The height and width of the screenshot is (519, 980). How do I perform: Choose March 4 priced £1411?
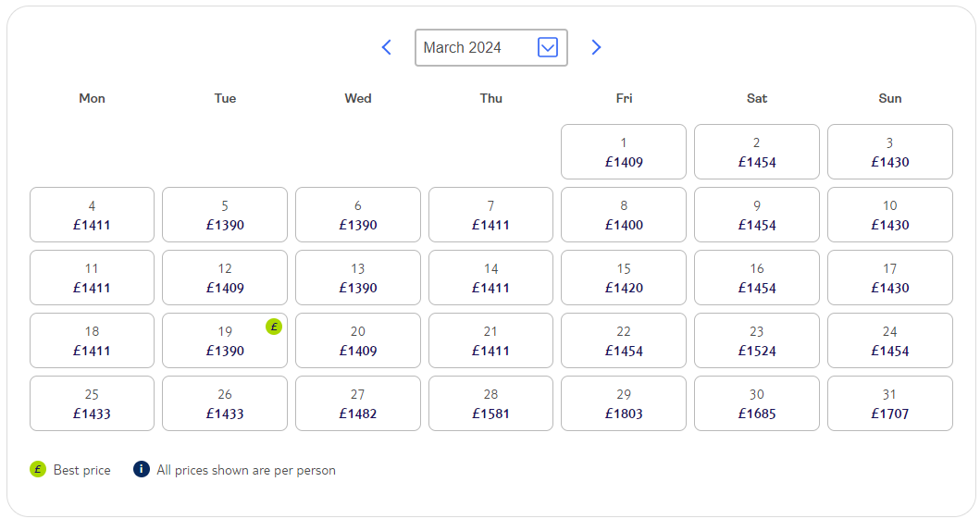[x=92, y=215]
